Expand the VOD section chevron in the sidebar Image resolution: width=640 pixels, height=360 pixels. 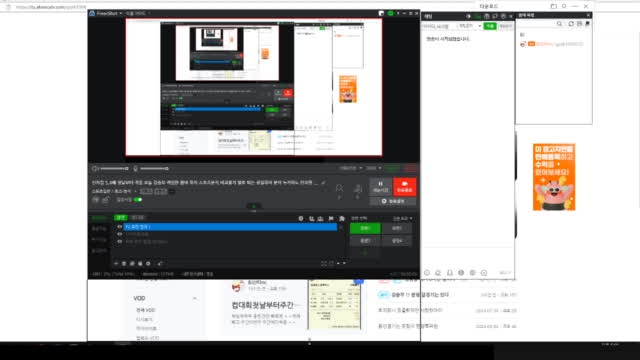point(195,298)
